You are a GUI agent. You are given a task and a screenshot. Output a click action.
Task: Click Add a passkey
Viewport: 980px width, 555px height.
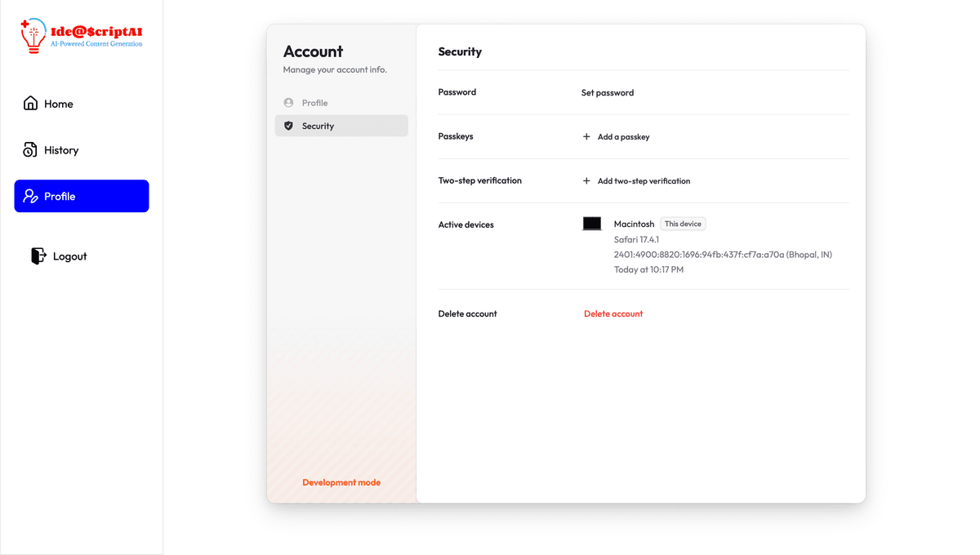(x=616, y=136)
